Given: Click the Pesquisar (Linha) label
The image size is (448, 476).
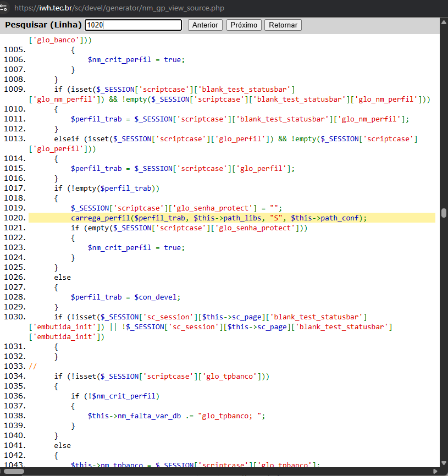Looking at the screenshot, I should pyautogui.click(x=43, y=25).
